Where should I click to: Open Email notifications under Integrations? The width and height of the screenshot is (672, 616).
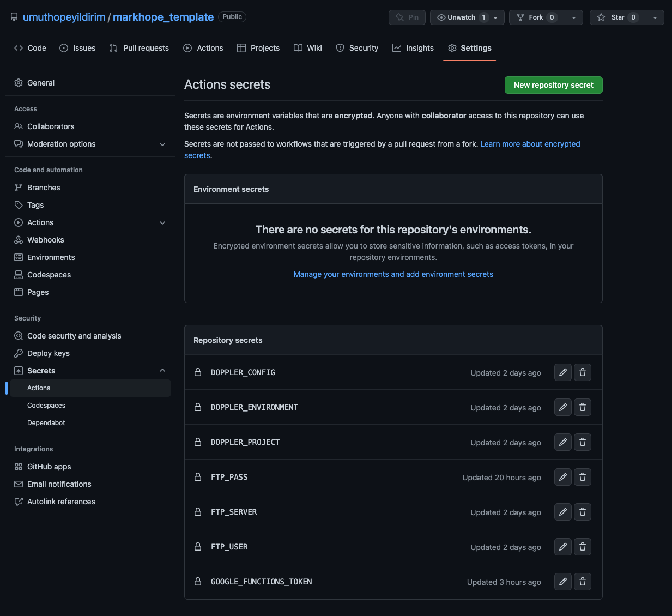click(59, 484)
